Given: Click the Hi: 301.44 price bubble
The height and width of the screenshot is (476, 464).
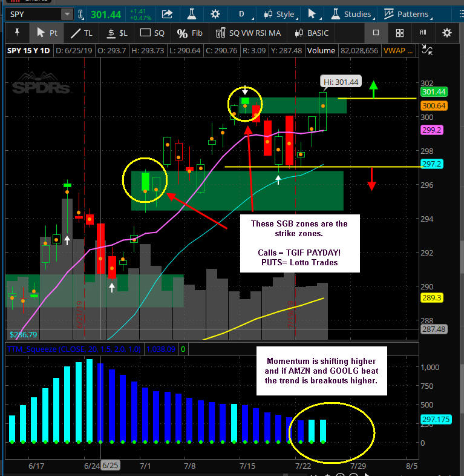Looking at the screenshot, I should click(341, 82).
